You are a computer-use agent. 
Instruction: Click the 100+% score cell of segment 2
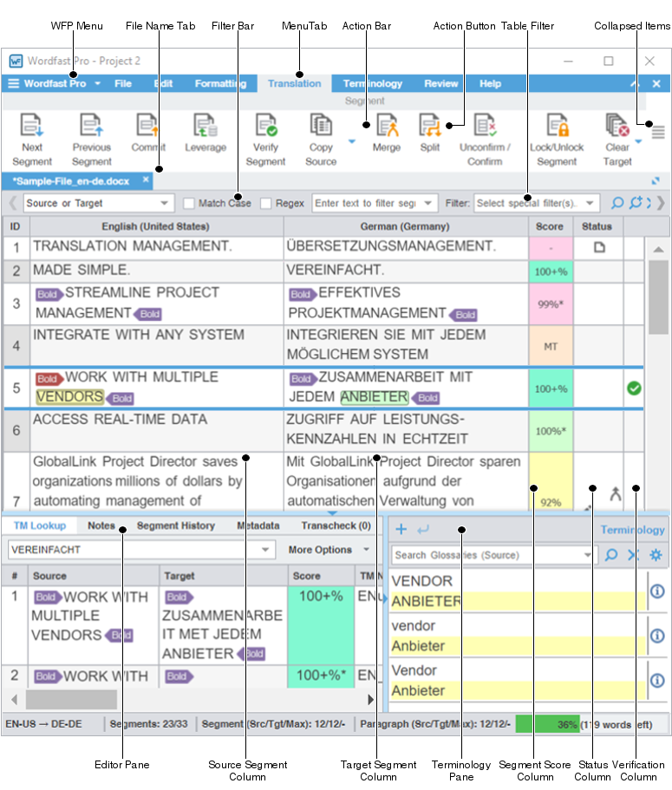(551, 271)
